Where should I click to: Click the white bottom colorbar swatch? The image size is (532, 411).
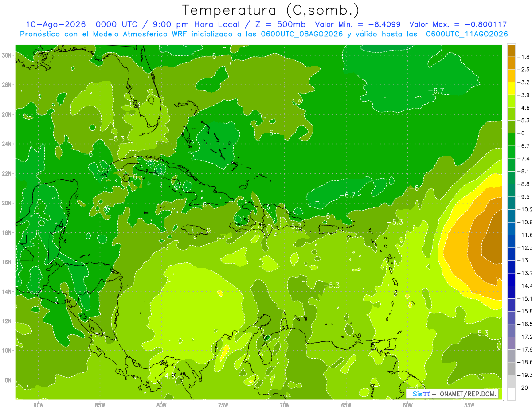511,394
